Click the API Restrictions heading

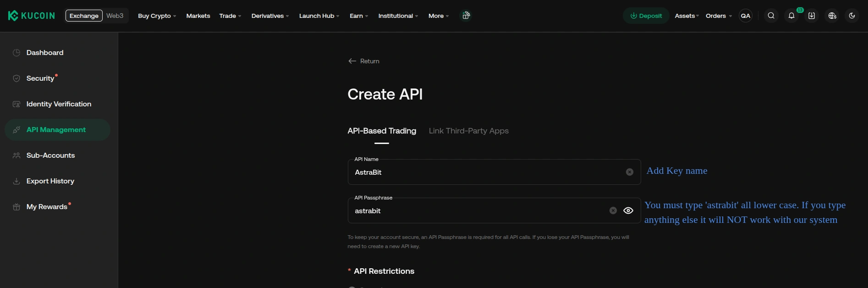pyautogui.click(x=384, y=271)
